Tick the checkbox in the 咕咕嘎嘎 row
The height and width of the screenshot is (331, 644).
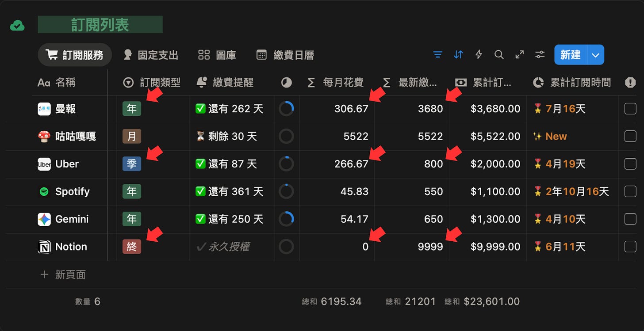click(630, 136)
